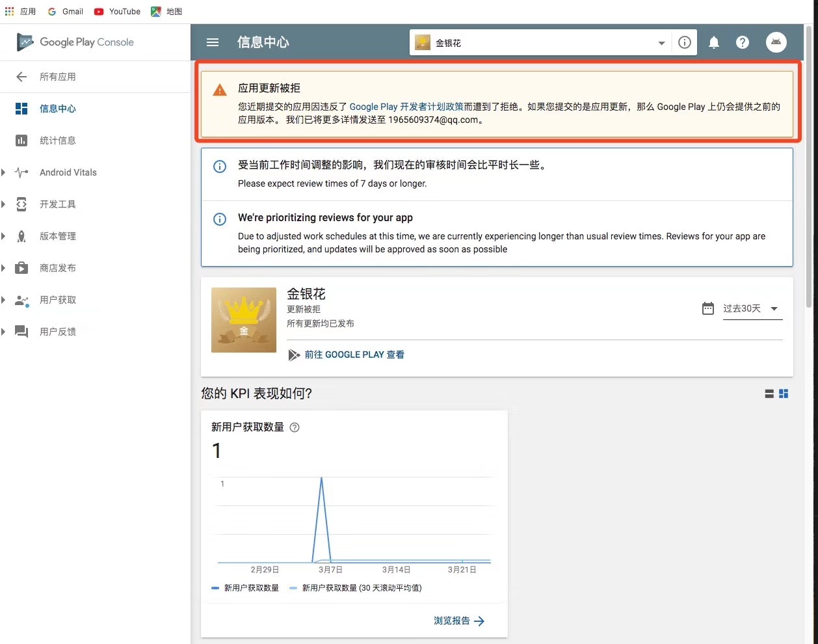The image size is (818, 644).
Task: Click the release management rocket icon
Action: coord(21,236)
